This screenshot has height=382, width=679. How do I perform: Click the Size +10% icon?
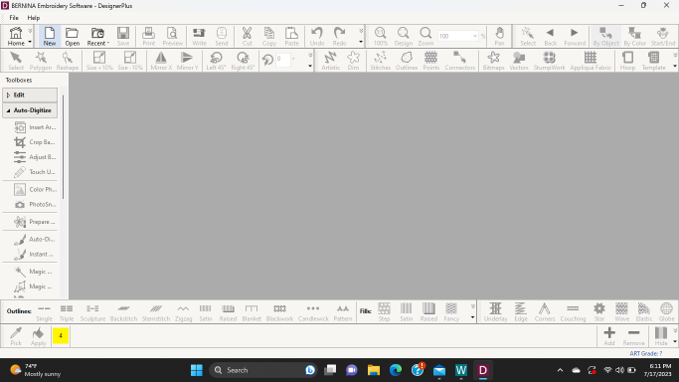(99, 61)
